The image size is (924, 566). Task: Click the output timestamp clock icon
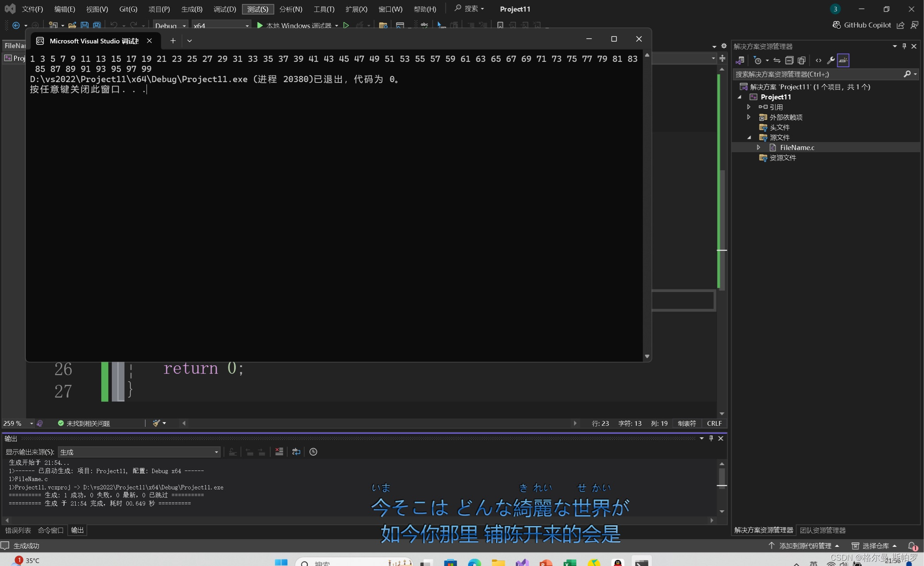(313, 451)
